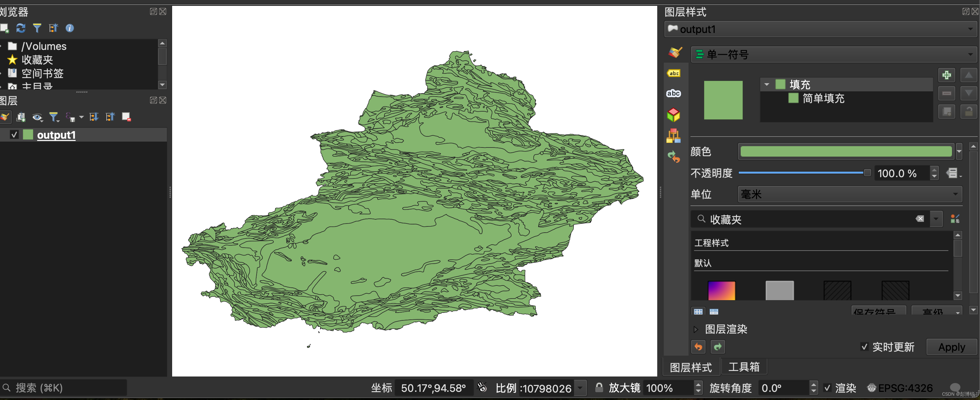The height and width of the screenshot is (400, 980).
Task: Open the style history tab icon
Action: (673, 156)
